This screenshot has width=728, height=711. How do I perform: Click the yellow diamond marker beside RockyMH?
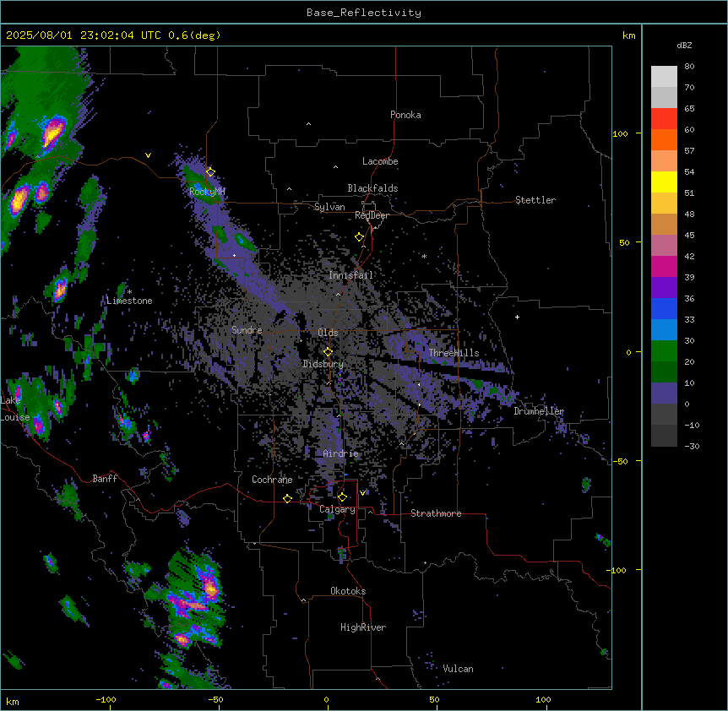(x=211, y=172)
